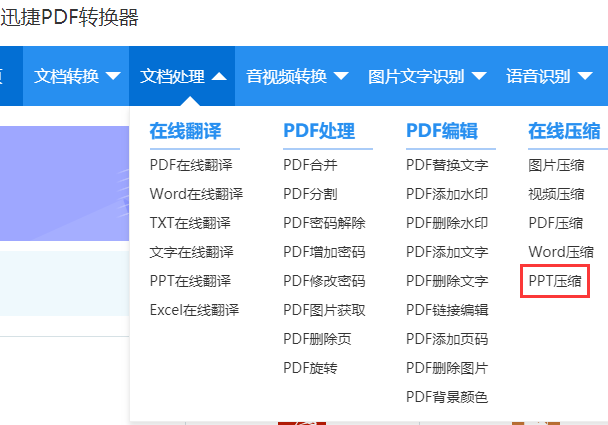Choose PDF背景颜色
This screenshot has width=608, height=425.
447,397
